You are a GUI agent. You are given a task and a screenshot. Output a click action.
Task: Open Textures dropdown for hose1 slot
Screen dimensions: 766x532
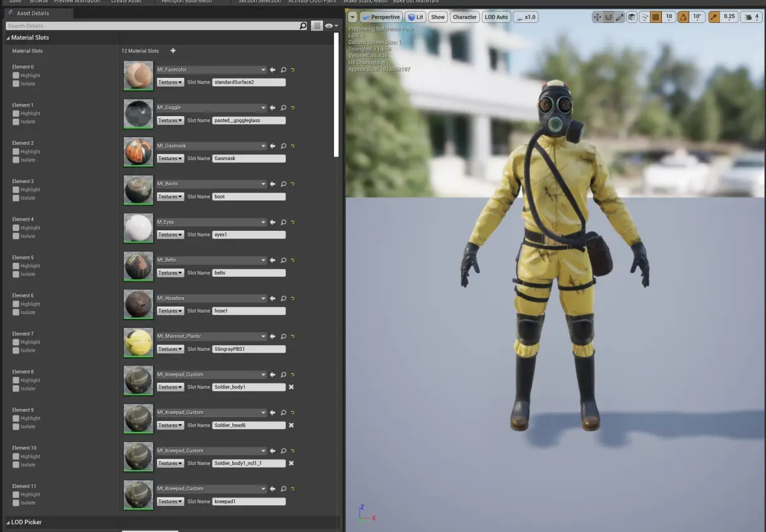pos(170,311)
